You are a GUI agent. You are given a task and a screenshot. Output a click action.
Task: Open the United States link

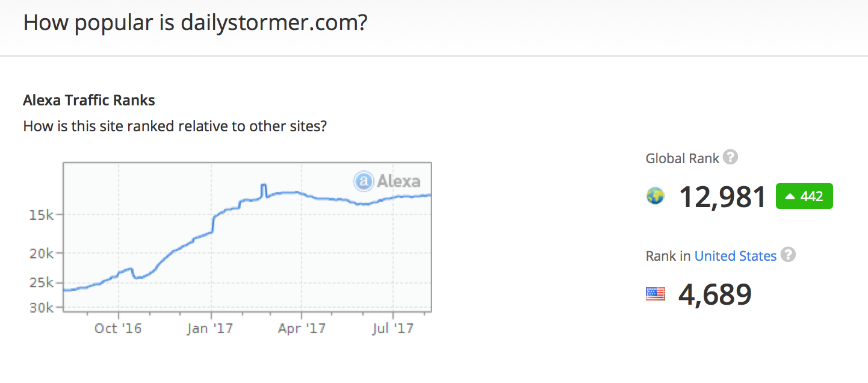(735, 256)
